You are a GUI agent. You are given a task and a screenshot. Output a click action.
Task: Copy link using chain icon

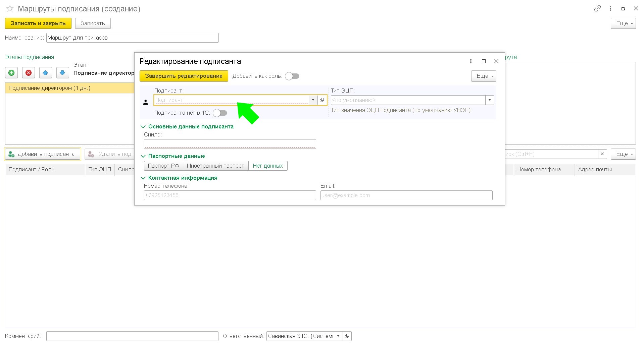point(597,9)
